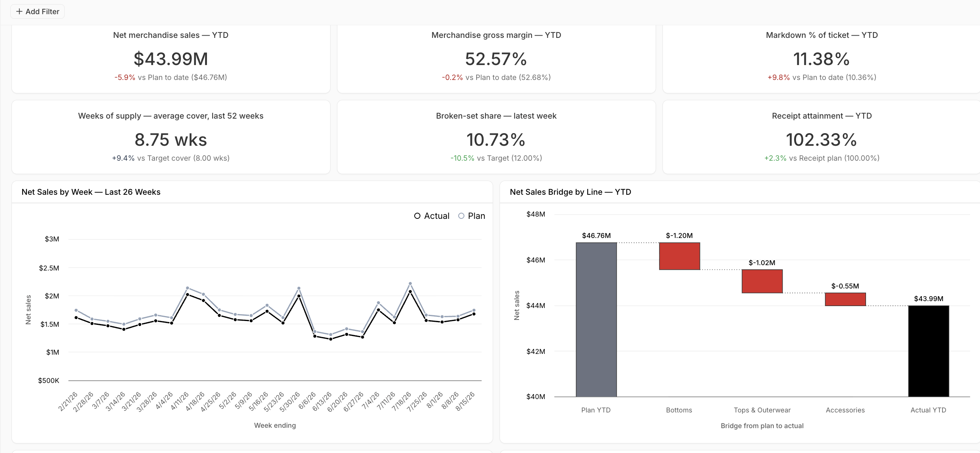Click the $-1.20M bar label
Image resolution: width=980 pixels, height=453 pixels.
point(679,236)
